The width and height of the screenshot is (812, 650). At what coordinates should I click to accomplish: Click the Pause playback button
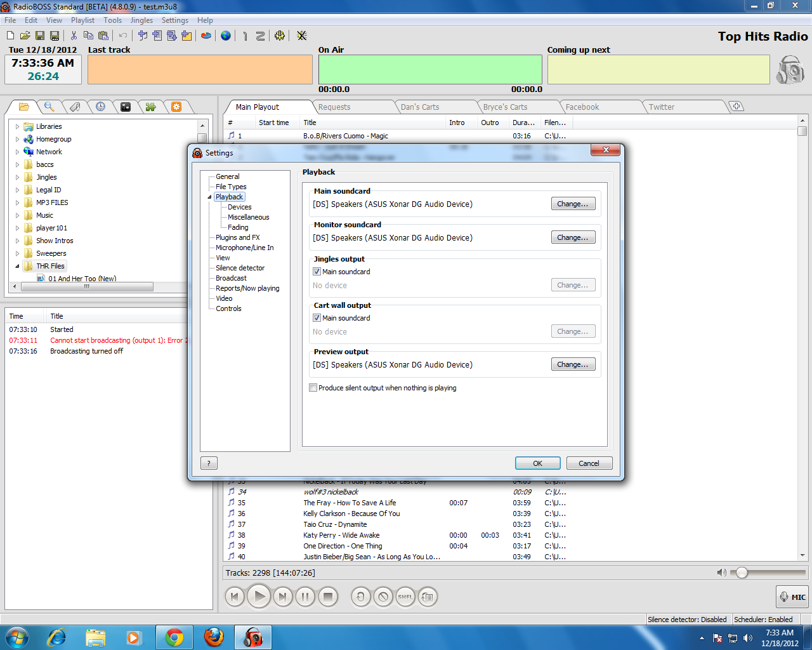pyautogui.click(x=305, y=597)
